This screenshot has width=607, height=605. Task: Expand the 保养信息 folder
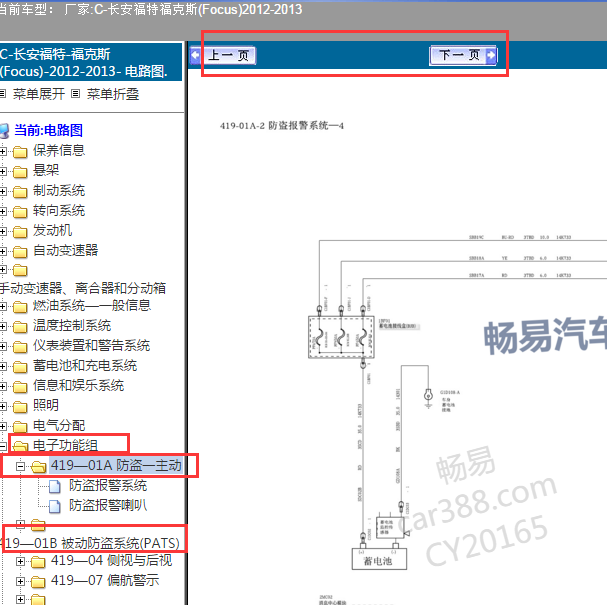tap(3, 151)
